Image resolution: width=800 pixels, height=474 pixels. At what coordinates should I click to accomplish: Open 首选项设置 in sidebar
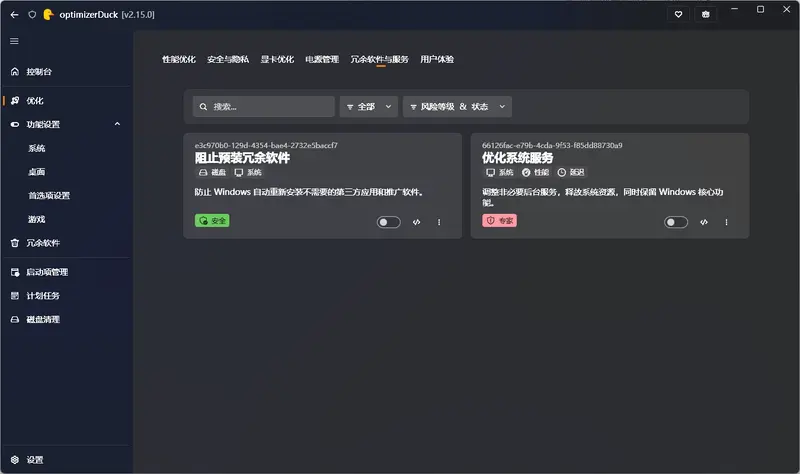(x=49, y=195)
